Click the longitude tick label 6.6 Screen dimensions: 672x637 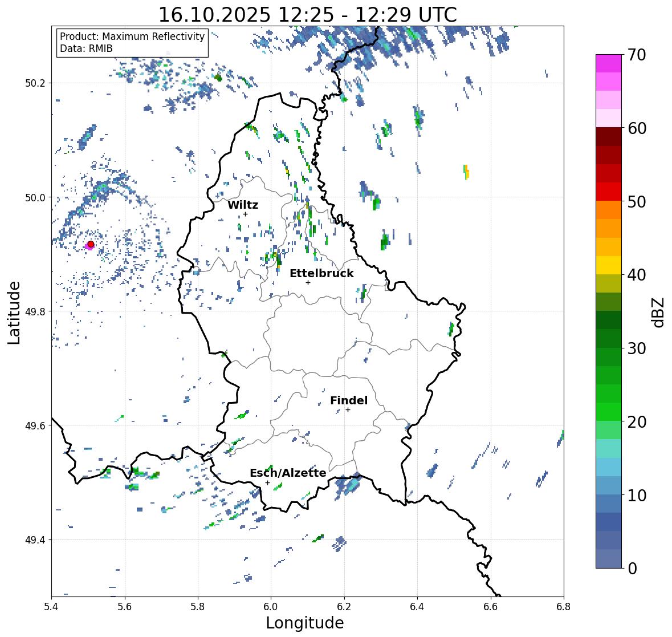point(491,607)
